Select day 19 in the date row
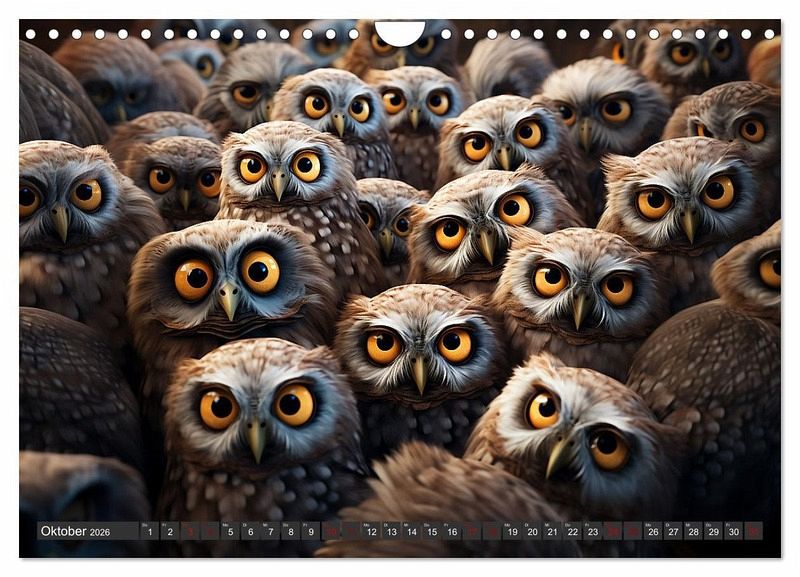 [512, 531]
